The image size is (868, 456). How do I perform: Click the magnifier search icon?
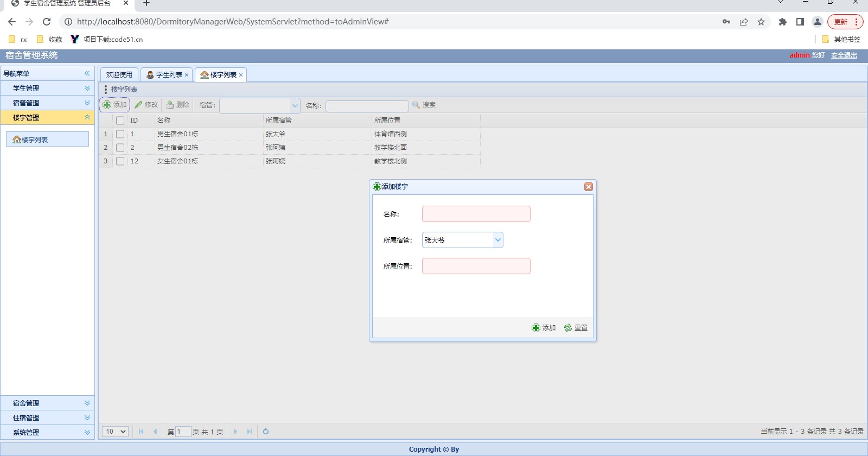click(x=416, y=105)
